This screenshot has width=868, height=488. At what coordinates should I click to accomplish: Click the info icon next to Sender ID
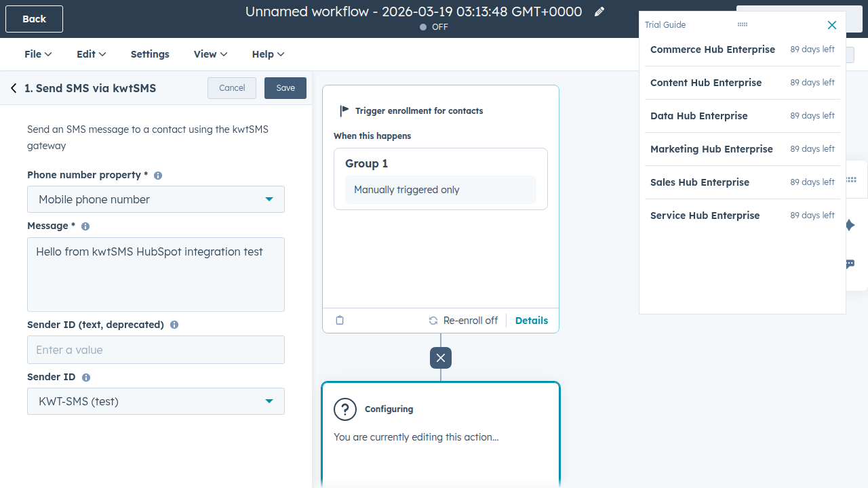pyautogui.click(x=85, y=378)
